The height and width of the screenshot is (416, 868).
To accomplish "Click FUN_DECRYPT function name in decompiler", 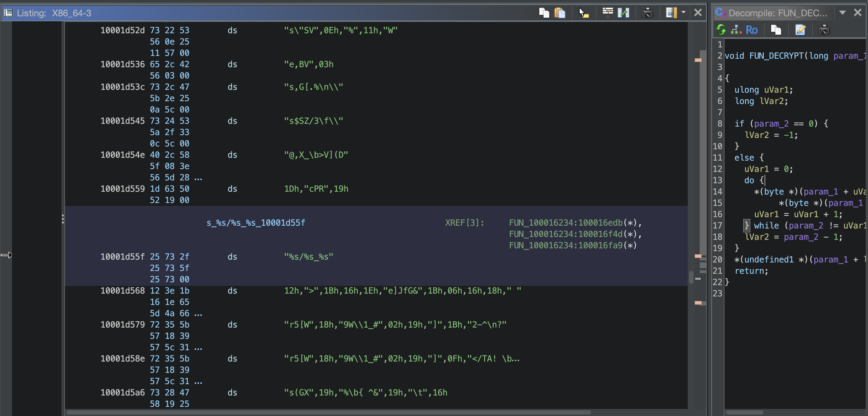I will [x=776, y=56].
